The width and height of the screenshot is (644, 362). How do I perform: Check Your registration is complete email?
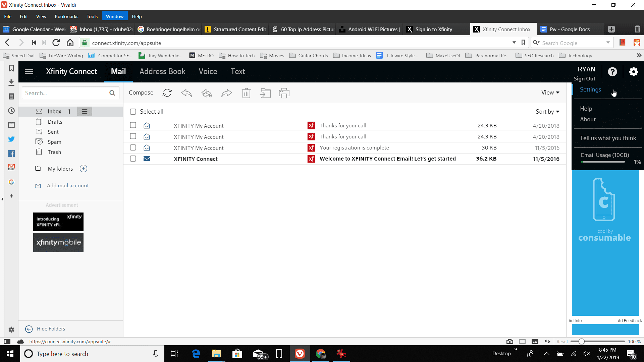[133, 147]
